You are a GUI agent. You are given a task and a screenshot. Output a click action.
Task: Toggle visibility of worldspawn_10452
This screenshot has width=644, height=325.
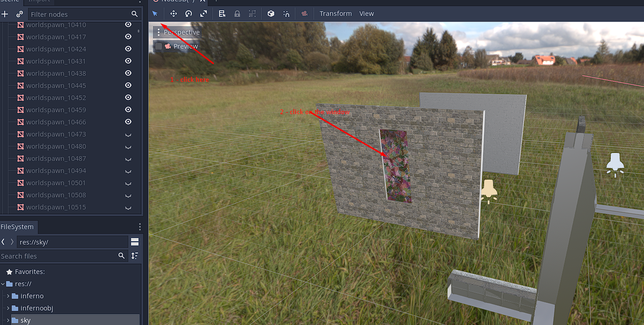pos(128,97)
